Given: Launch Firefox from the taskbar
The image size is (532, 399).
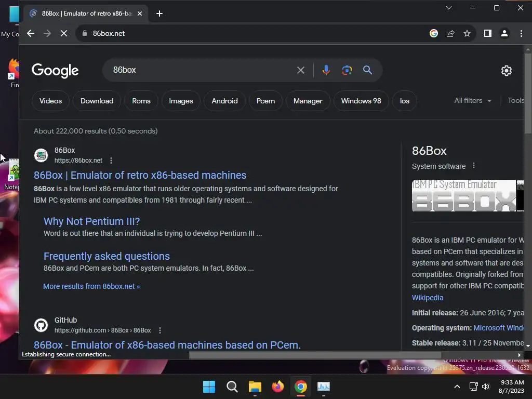Looking at the screenshot, I should click(278, 387).
